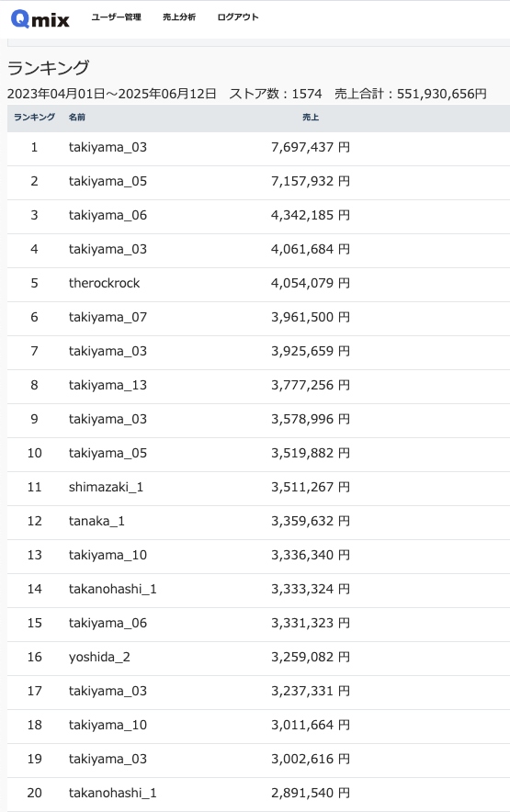This screenshot has width=510, height=812.
Task: Click the Qmix logo
Action: pos(40,19)
